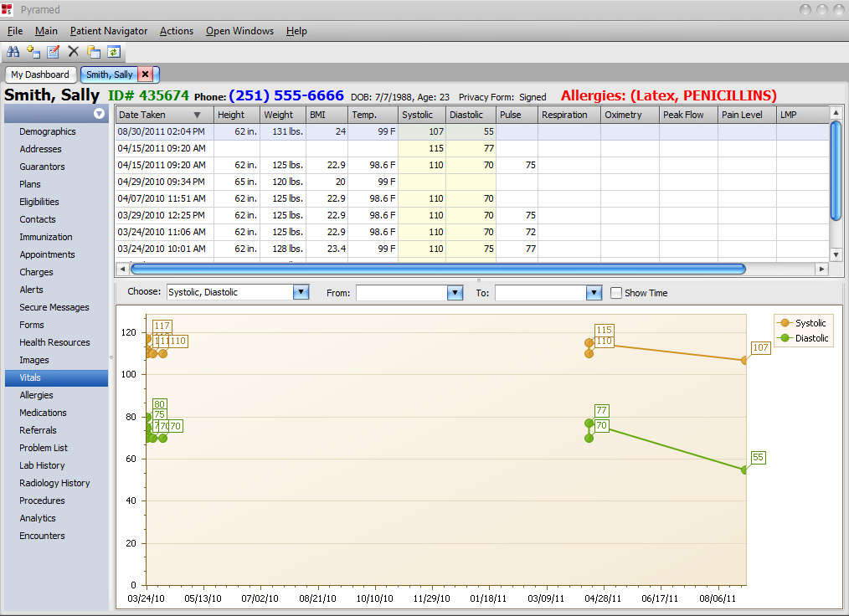The image size is (849, 616).
Task: Click Systolic legend color marker
Action: coord(785,323)
